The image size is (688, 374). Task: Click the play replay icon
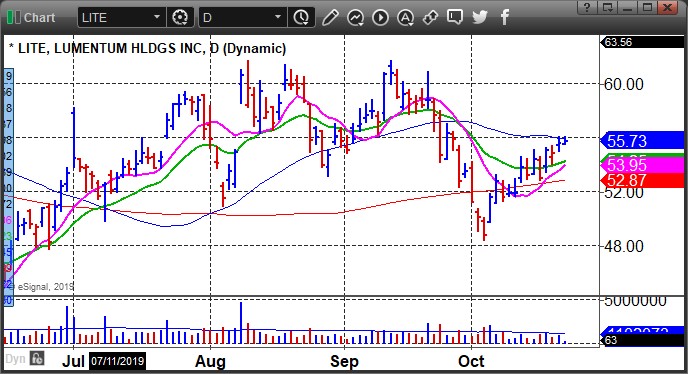[x=380, y=18]
